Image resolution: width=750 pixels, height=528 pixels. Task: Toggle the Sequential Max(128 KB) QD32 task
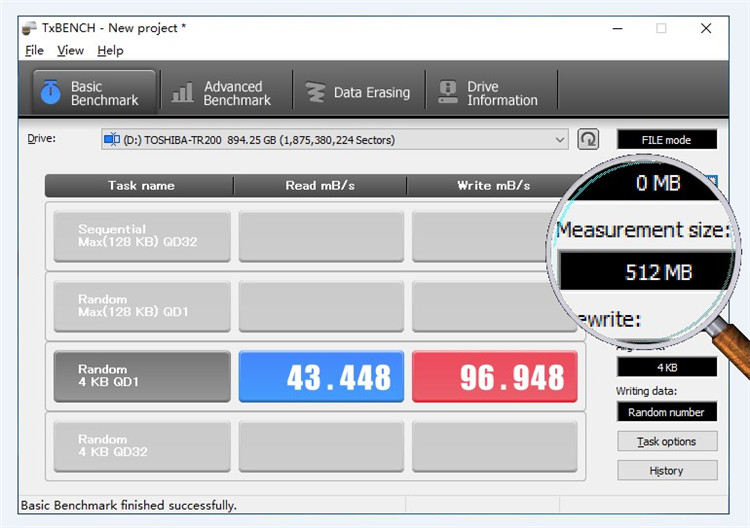point(142,236)
